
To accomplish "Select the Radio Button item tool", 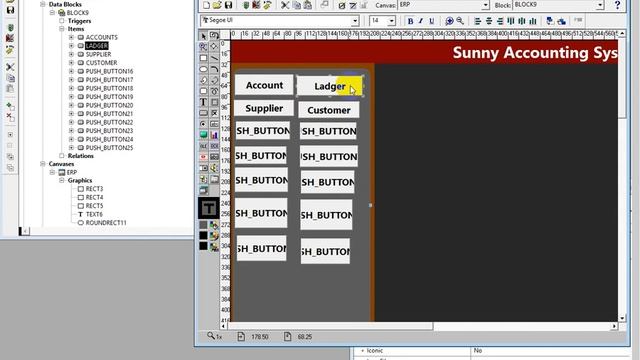I will [203, 124].
